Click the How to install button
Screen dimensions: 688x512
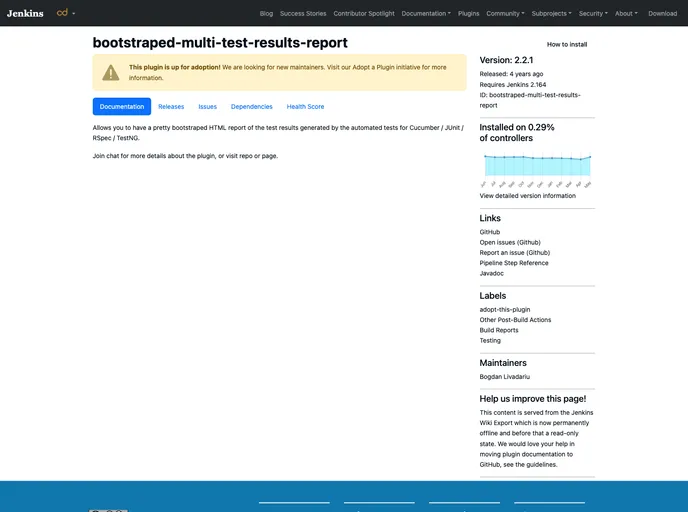coord(566,44)
